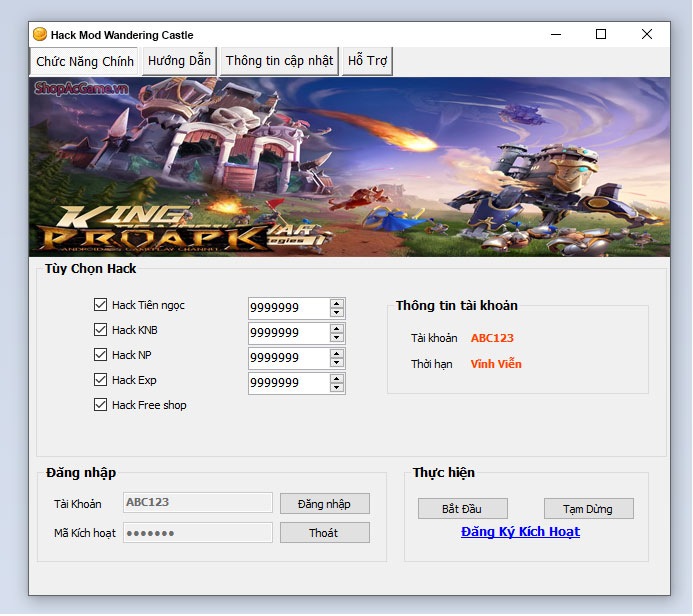693x616 pixels.
Task: Increase the Hack Tiên ngọc value with up arrow
Action: (x=337, y=304)
